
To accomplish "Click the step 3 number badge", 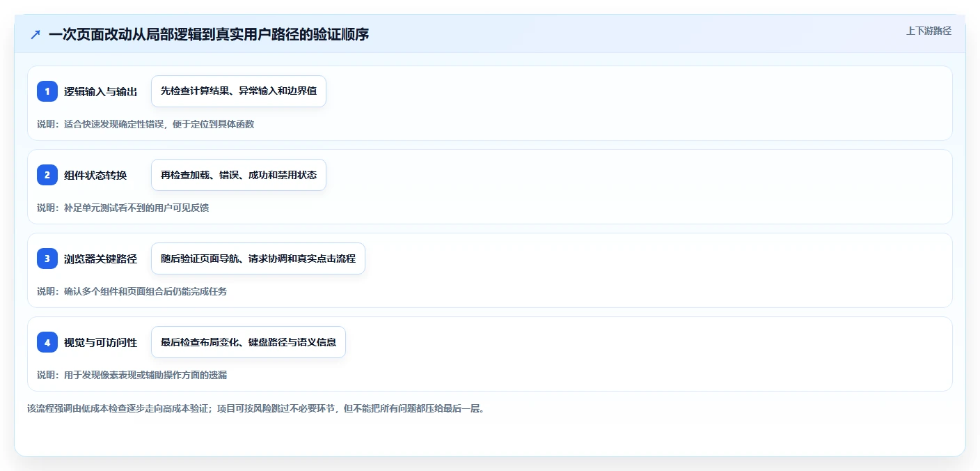I will [x=47, y=258].
